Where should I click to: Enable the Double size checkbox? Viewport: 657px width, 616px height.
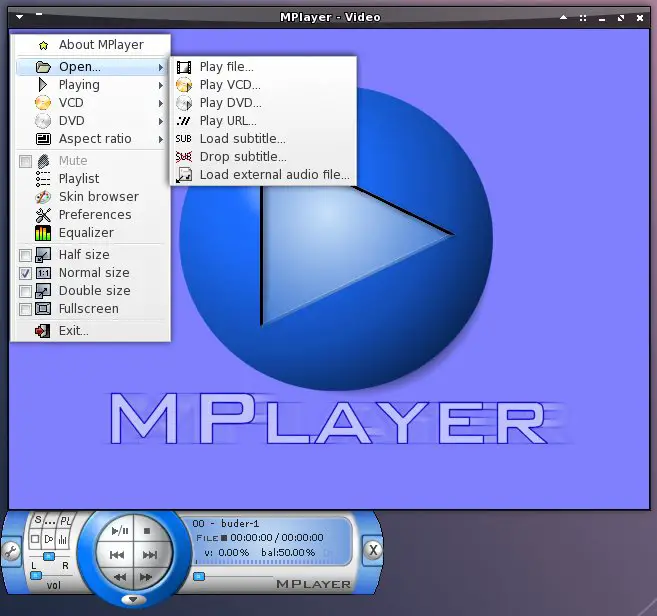pos(26,291)
